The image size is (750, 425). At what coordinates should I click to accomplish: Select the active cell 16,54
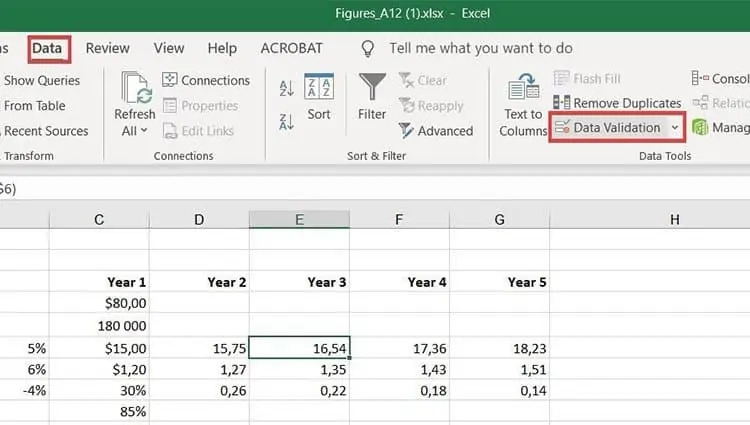299,348
